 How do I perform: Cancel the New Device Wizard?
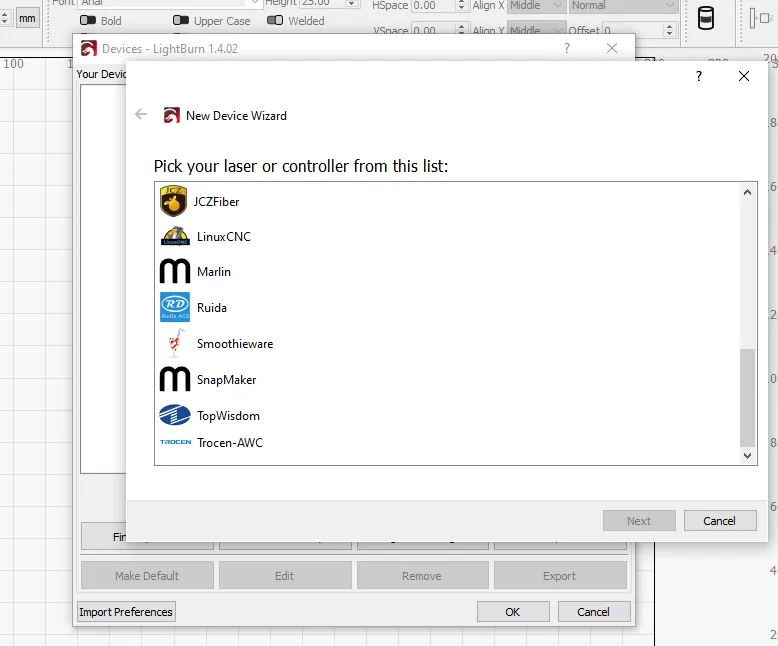[719, 520]
